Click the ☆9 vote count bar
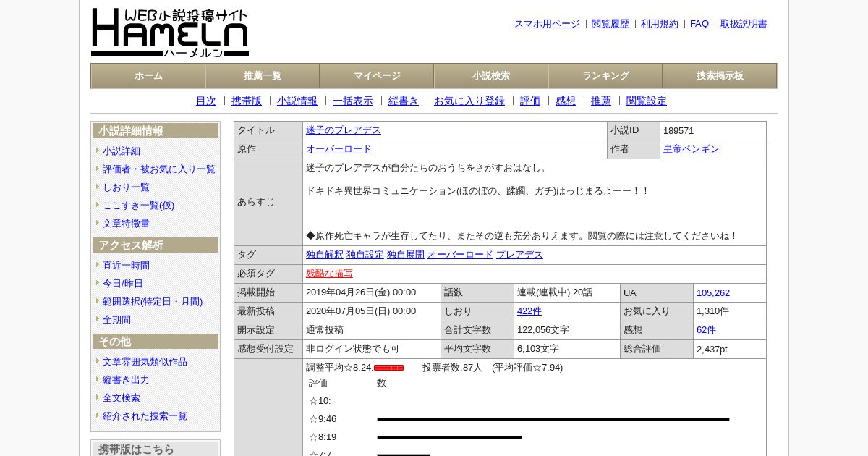 553,419
